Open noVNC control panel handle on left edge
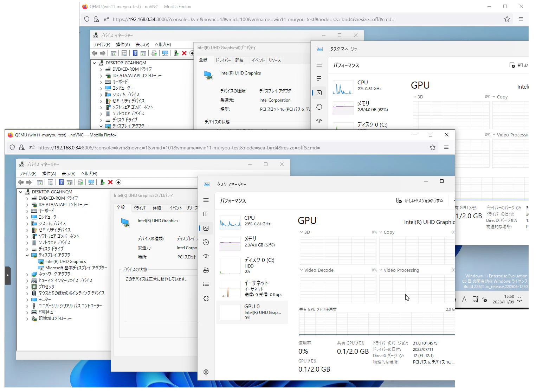The width and height of the screenshot is (536, 392). pos(8,276)
